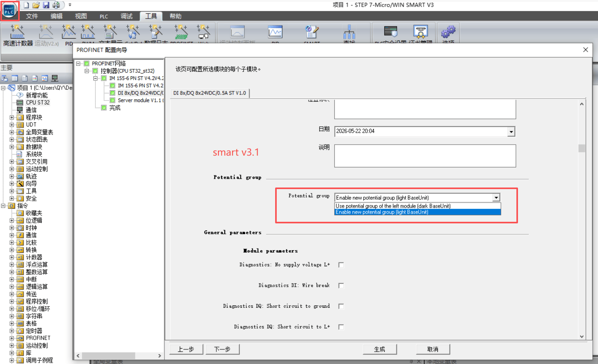Screen dimensions: 598x364
Task: Expand the 程序块 tree node
Action: (12, 117)
